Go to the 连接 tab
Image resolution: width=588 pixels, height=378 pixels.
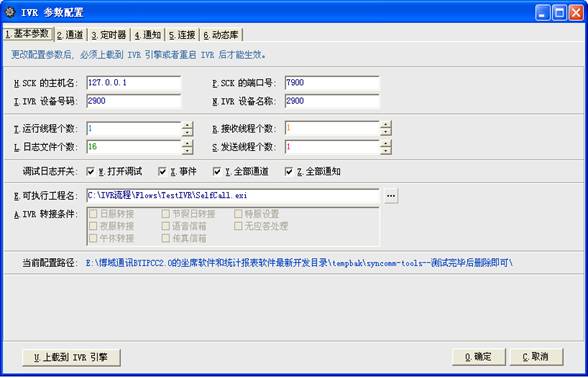(x=182, y=35)
